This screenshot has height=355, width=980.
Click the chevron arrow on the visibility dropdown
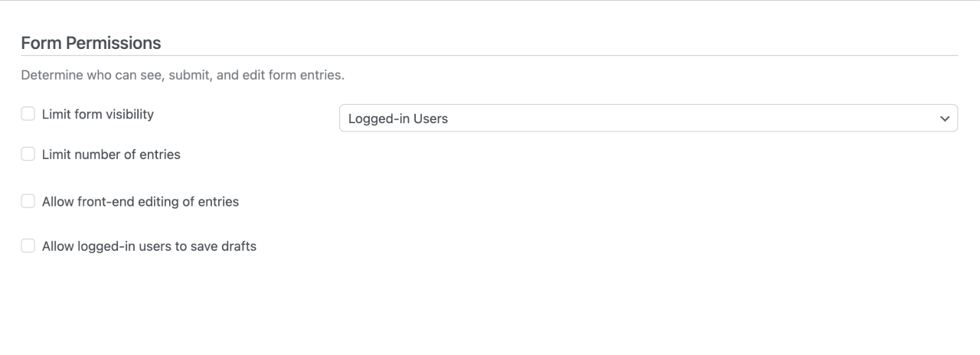tap(943, 119)
